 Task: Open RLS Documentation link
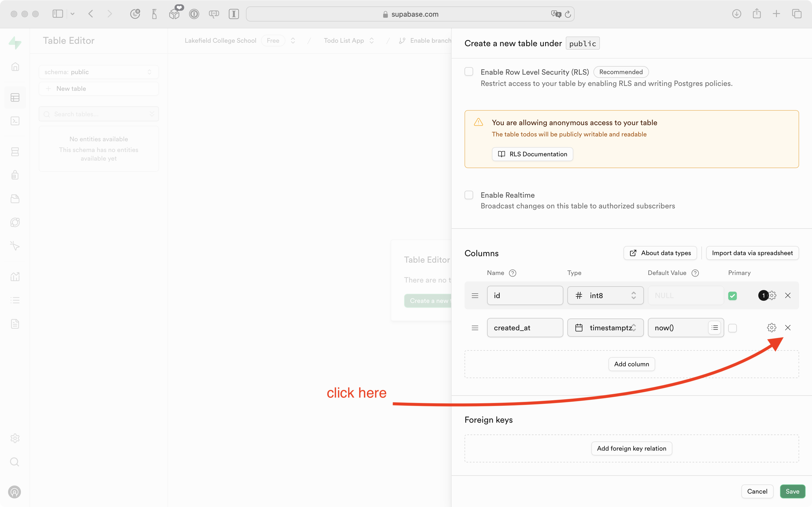coord(532,154)
